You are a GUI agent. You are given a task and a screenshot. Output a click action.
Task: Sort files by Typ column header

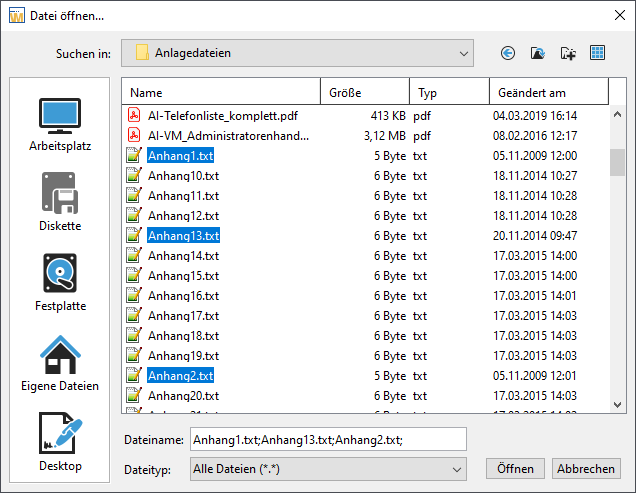[x=449, y=93]
